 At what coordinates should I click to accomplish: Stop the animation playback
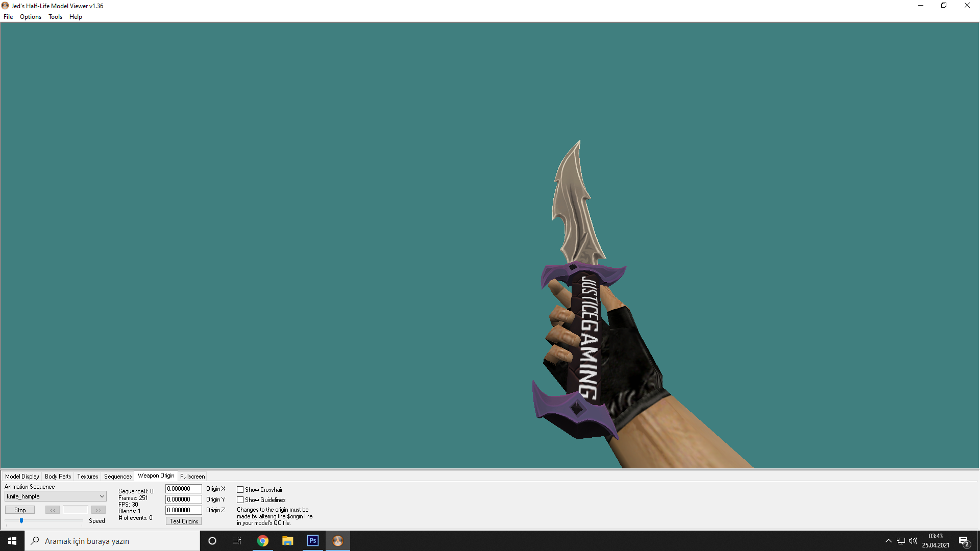[20, 510]
